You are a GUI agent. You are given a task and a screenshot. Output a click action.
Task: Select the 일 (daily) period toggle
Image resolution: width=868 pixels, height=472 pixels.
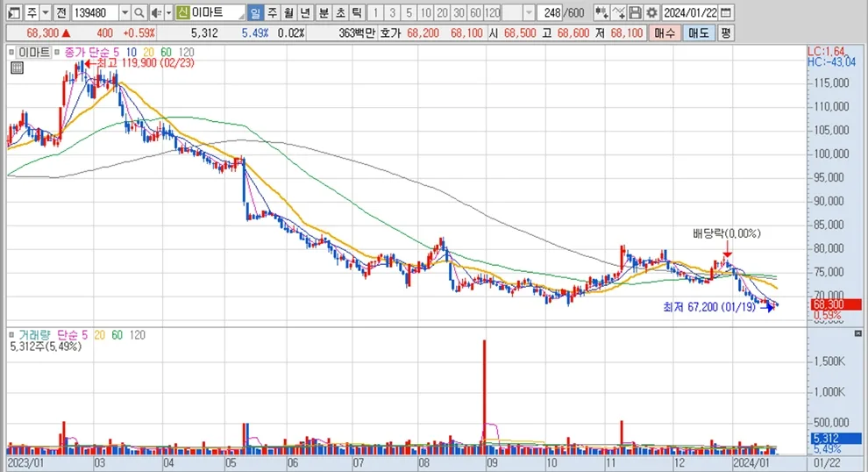pos(254,13)
